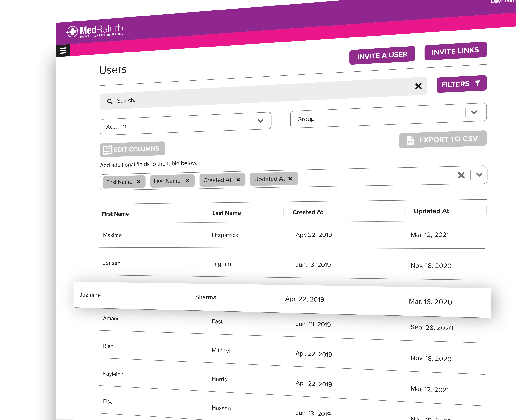Remove the Last Name column tag
This screenshot has height=420, width=516.
point(188,181)
